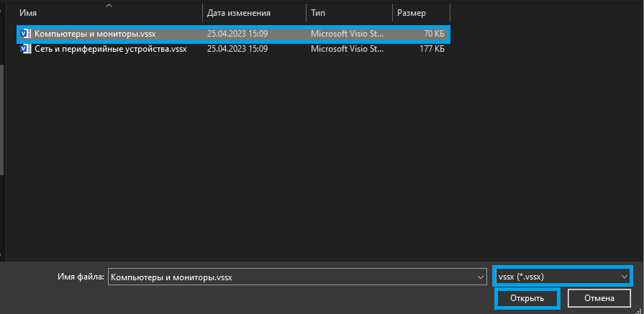Open the vssx (*.vssx) file type dropdown
Screen dimensions: 644x314
click(x=562, y=277)
